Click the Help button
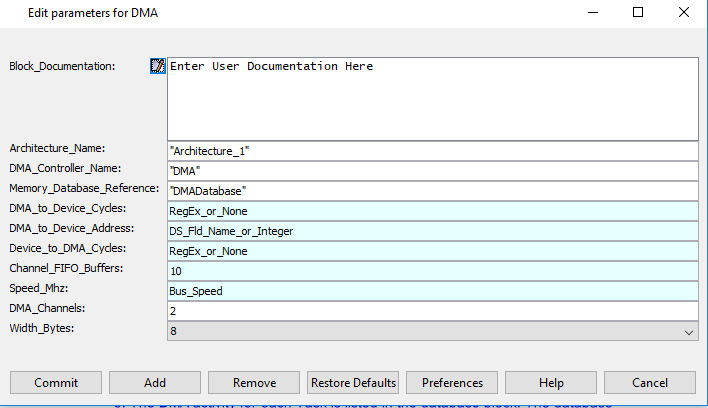Viewport: 708px width, 408px height. coord(551,383)
